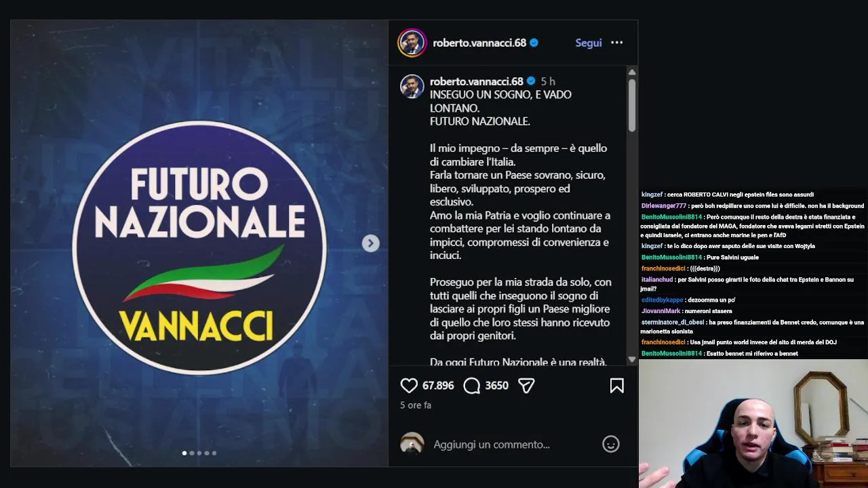View the 67.896 likes count list
The width and height of the screenshot is (868, 488).
[x=438, y=386]
